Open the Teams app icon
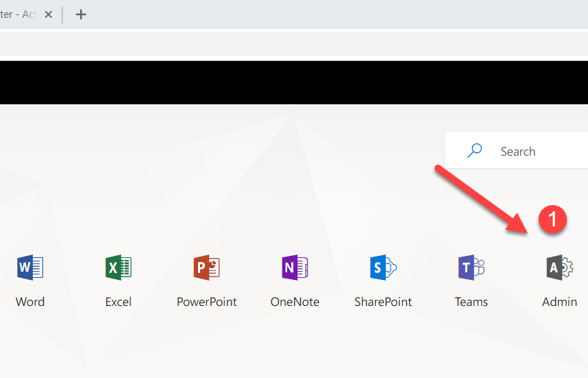Screen dimensions: 588x378 [x=471, y=268]
